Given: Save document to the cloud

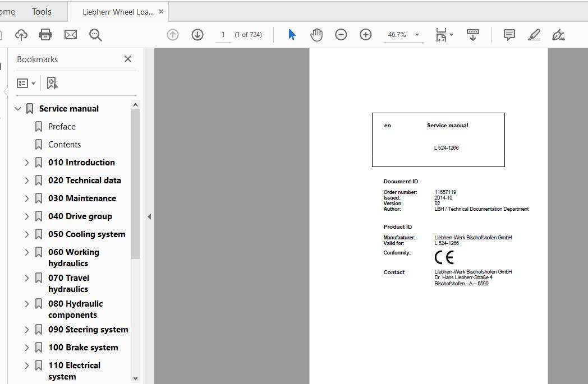Looking at the screenshot, I should (x=21, y=34).
